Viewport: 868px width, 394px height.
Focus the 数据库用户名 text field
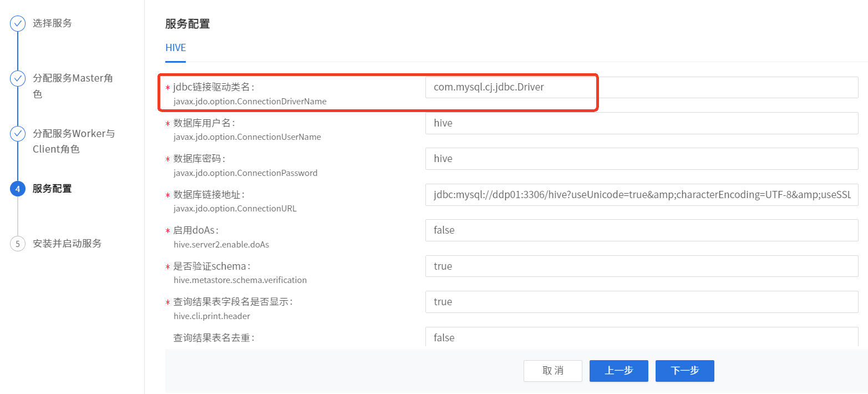(641, 123)
